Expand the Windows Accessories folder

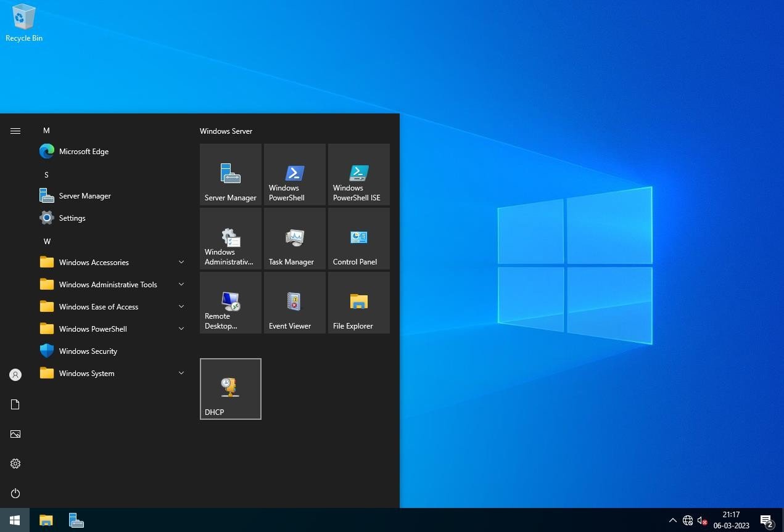click(x=112, y=262)
